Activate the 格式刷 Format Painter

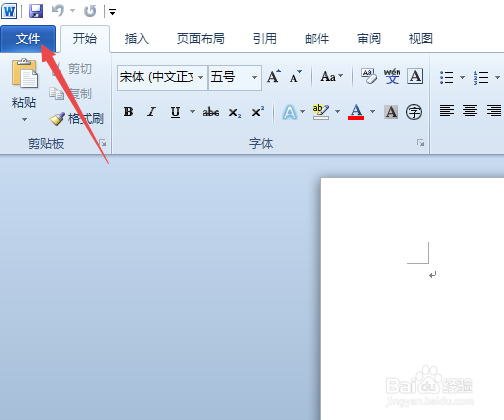[x=77, y=119]
